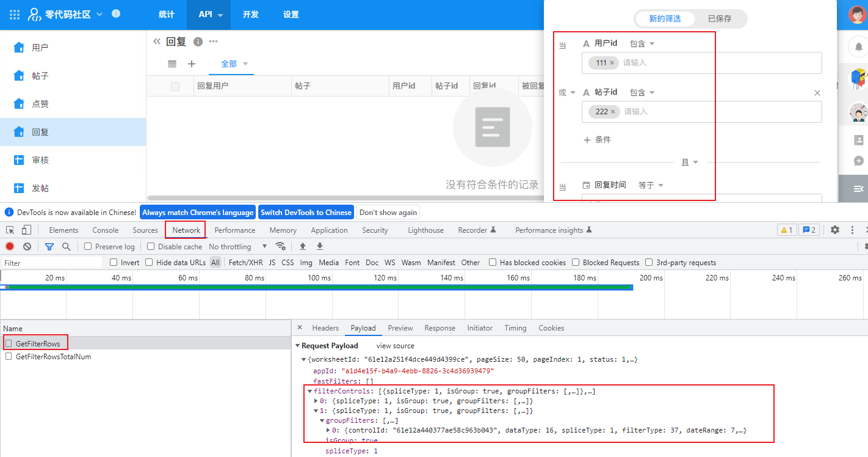This screenshot has width=868, height=457.
Task: Open the DevTools settings gear
Action: pos(834,230)
